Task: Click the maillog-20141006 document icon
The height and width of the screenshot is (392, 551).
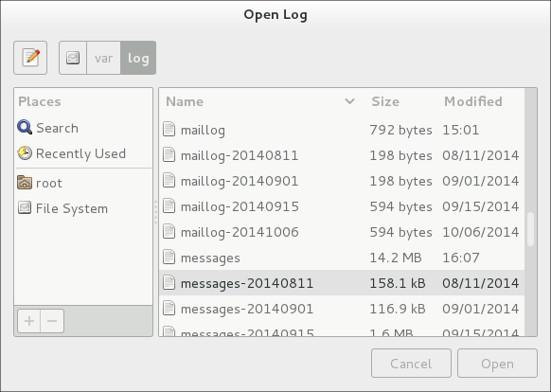Action: 169,231
